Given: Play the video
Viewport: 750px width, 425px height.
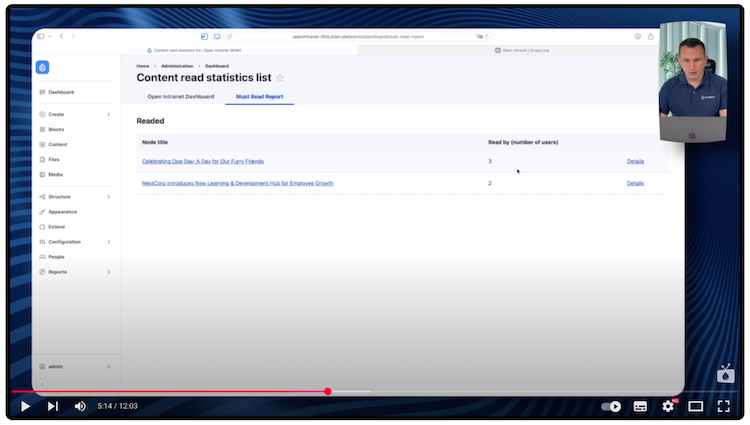Looking at the screenshot, I should (25, 406).
